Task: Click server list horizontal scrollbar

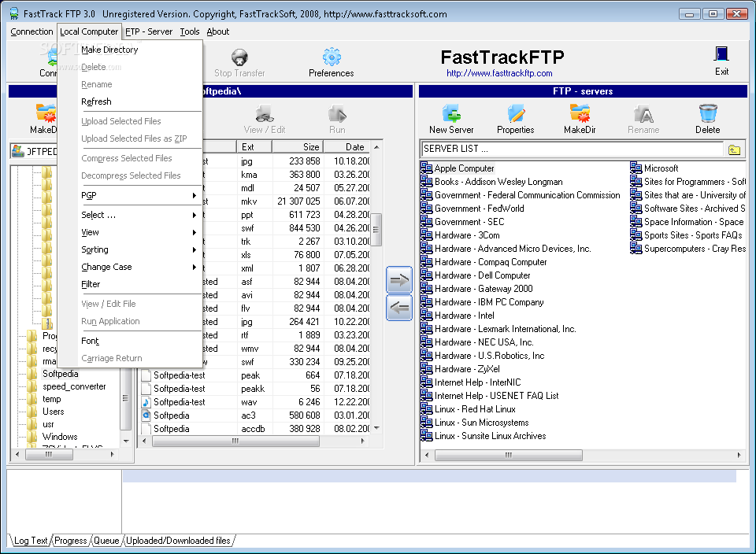Action: click(508, 455)
